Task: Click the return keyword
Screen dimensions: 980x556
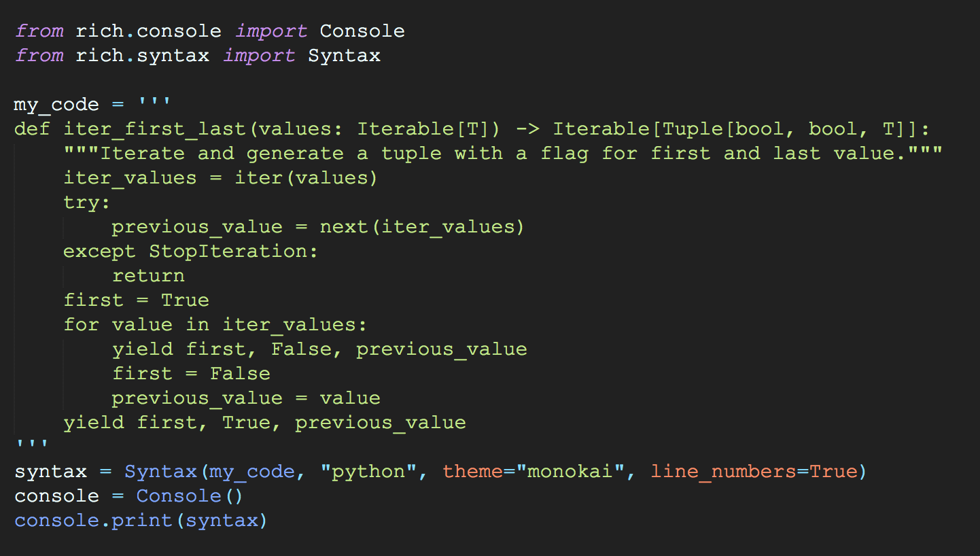Action: tap(148, 276)
